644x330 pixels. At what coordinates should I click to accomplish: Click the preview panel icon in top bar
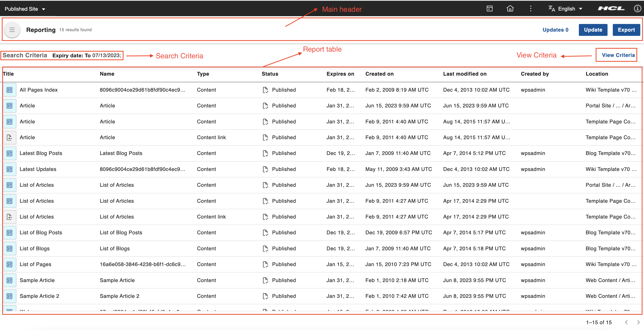[490, 9]
